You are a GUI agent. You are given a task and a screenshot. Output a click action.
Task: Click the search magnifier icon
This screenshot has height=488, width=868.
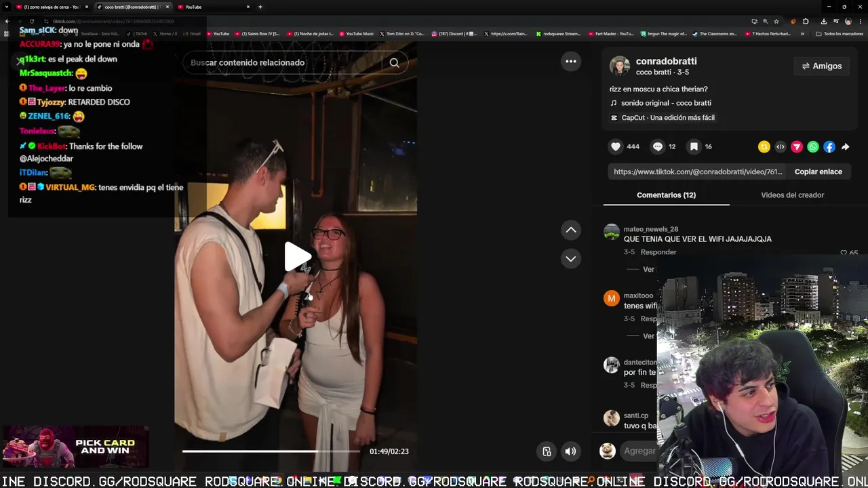pos(395,62)
